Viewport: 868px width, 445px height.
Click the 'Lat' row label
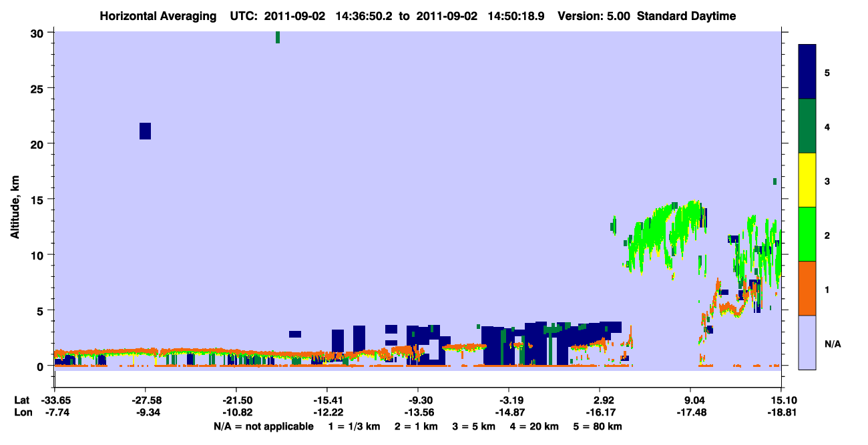click(x=21, y=400)
